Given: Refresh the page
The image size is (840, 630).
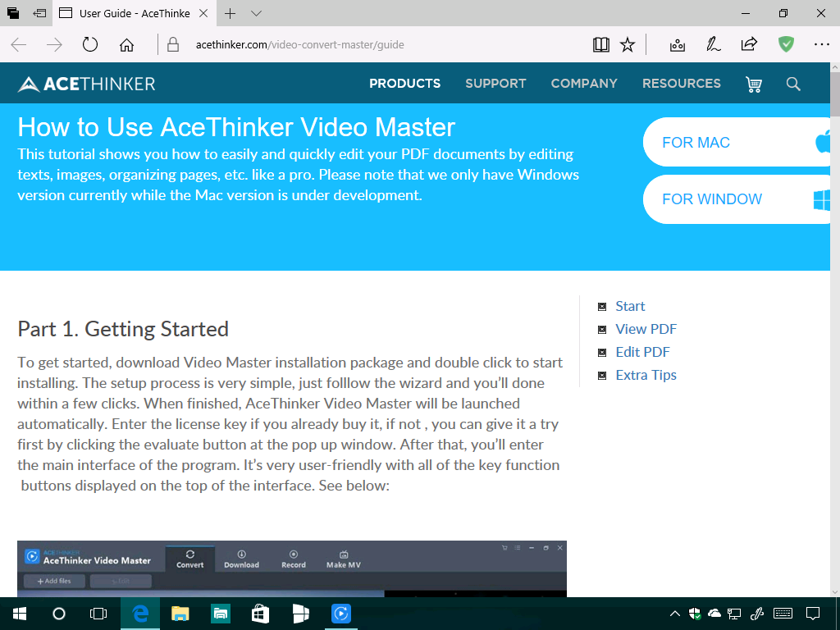Looking at the screenshot, I should 90,44.
